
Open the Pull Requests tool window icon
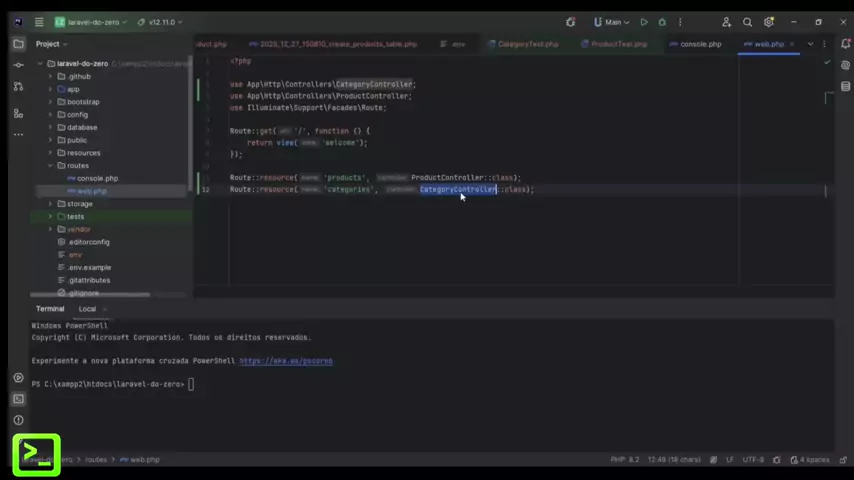point(18,87)
